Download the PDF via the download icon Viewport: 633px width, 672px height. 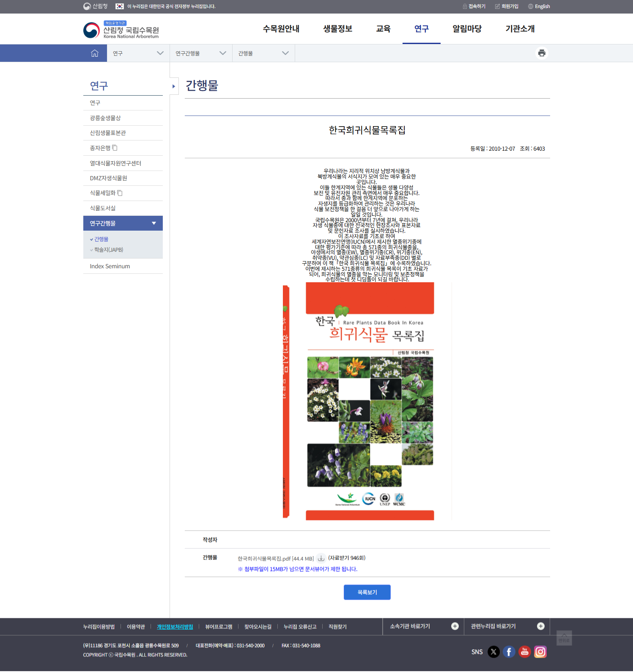point(321,558)
